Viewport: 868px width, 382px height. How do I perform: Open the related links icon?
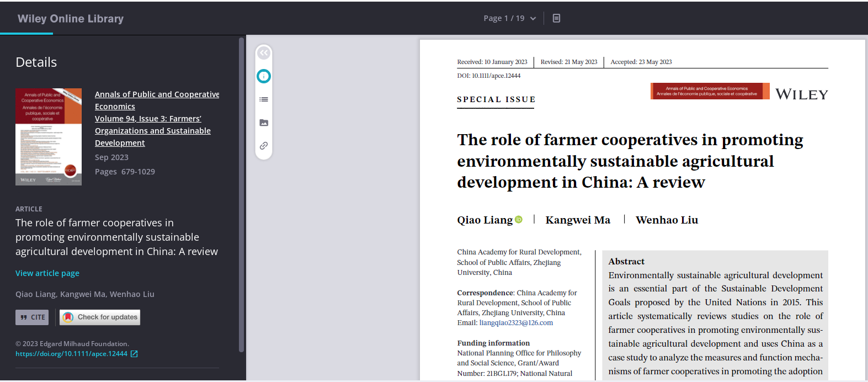[264, 146]
